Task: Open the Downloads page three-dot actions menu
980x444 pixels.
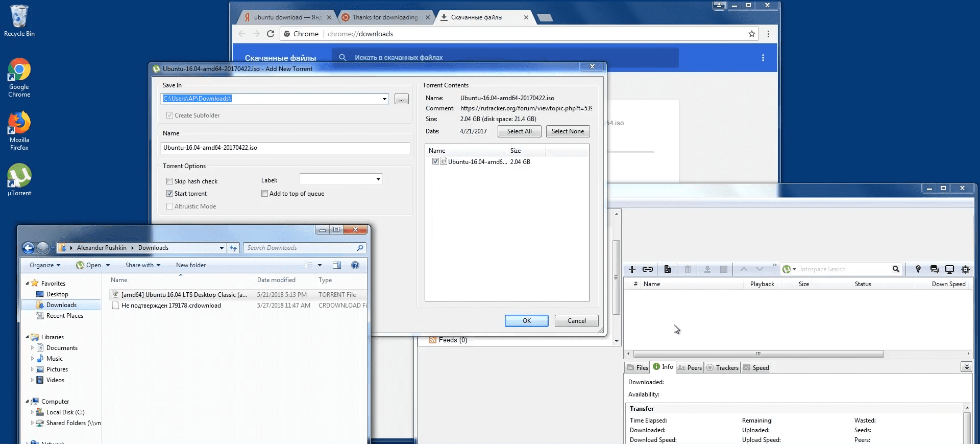Action: click(x=763, y=58)
